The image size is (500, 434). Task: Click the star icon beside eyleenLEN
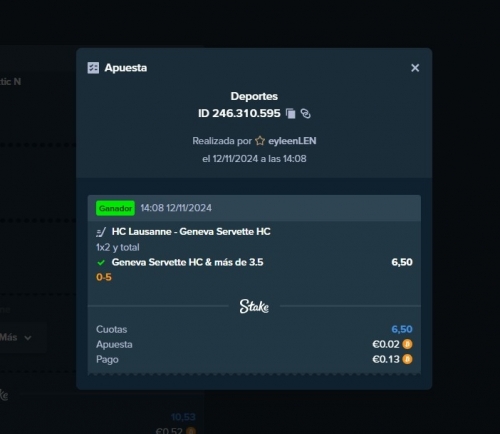[x=260, y=141]
